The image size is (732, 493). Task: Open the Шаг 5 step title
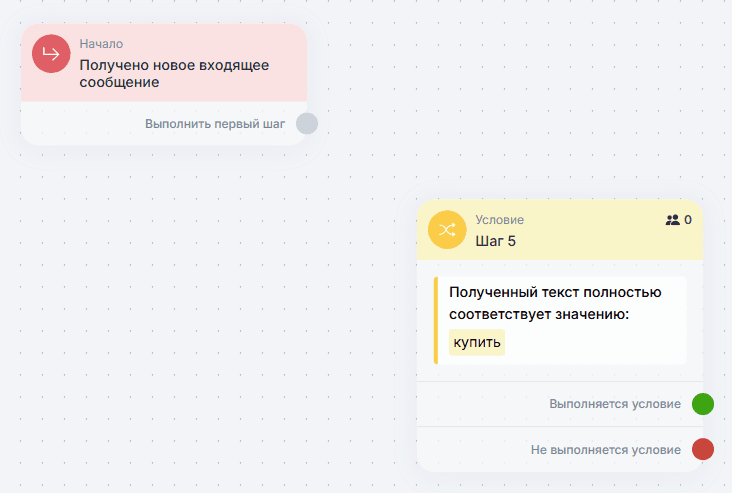point(495,241)
